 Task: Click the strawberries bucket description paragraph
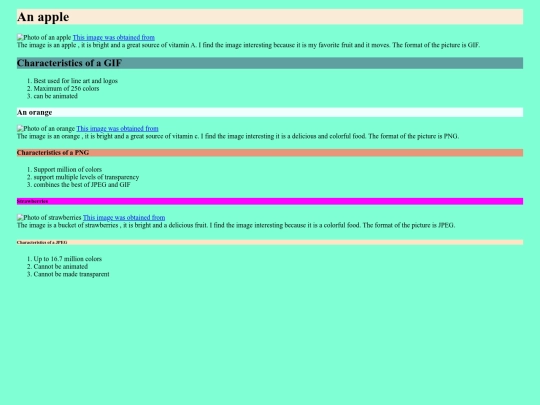[x=236, y=225]
